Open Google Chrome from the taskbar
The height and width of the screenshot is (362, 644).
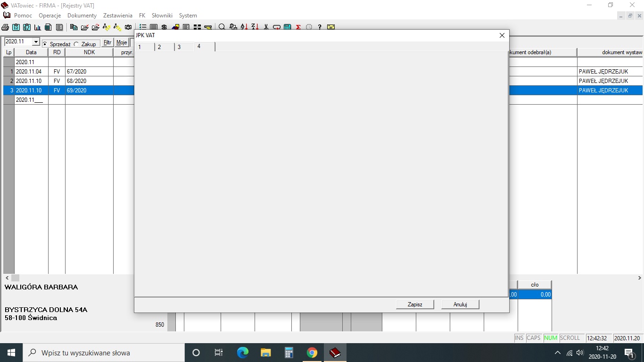pos(312,353)
